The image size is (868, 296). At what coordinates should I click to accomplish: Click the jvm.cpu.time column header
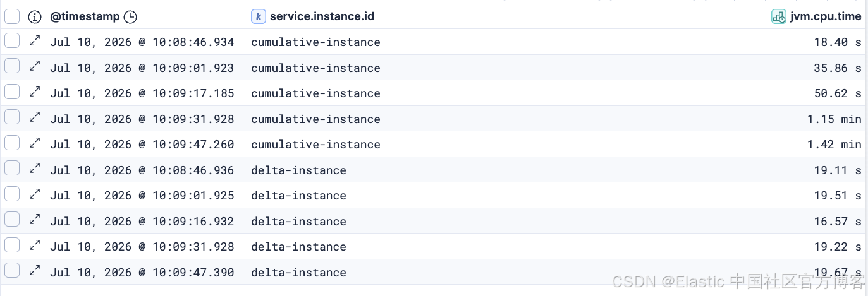coord(826,16)
